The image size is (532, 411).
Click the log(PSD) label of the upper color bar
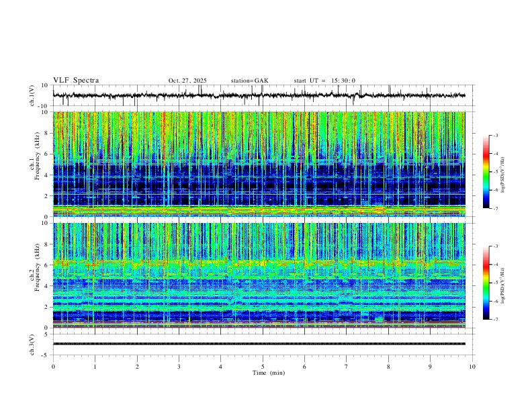(x=502, y=175)
